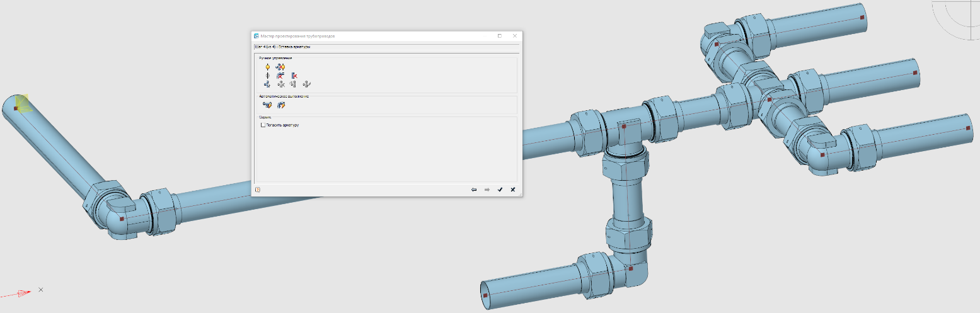Click the gray valve on vertical line icon
Image resolution: width=980 pixels, height=313 pixels.
tap(268, 76)
